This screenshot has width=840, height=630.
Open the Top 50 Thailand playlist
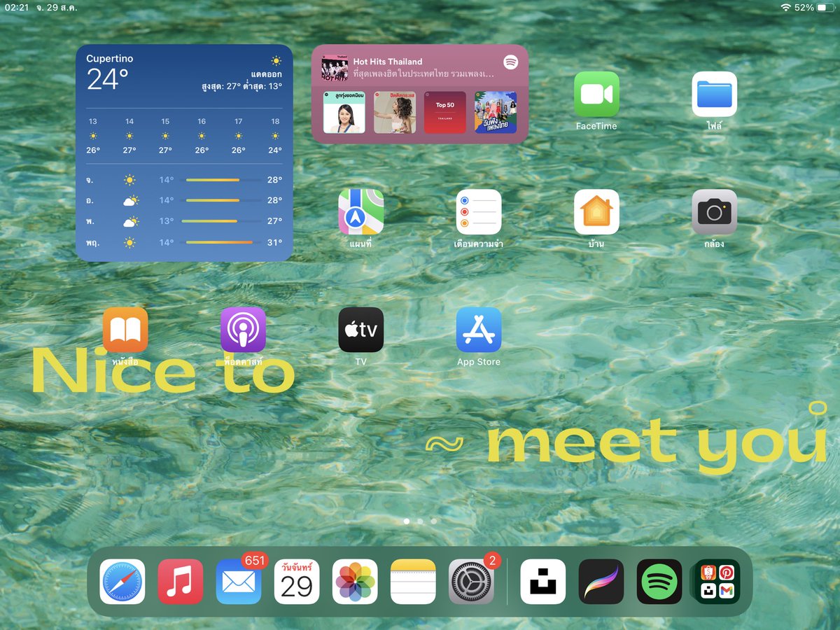pos(445,113)
